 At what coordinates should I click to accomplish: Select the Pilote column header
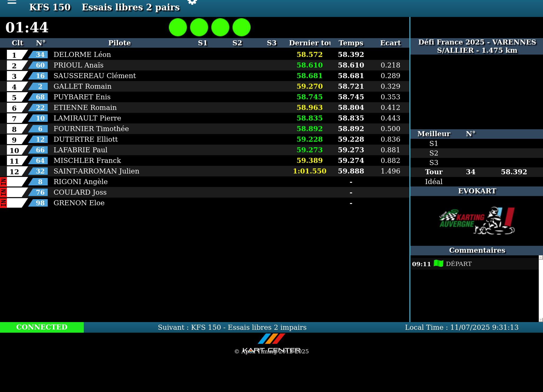tap(119, 43)
